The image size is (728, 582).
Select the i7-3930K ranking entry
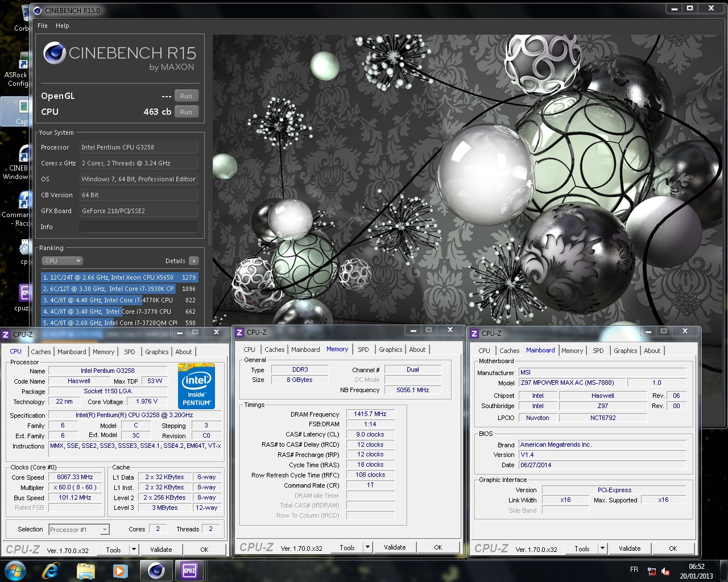(119, 289)
